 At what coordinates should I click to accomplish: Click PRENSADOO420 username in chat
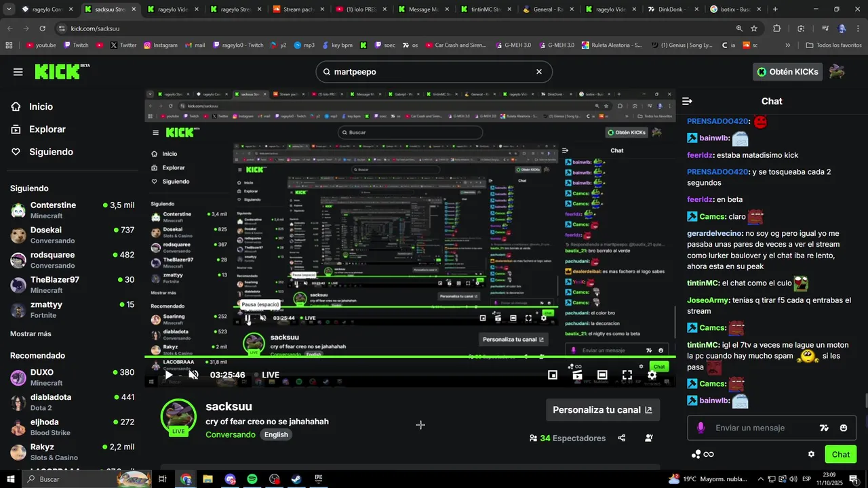[x=717, y=121]
